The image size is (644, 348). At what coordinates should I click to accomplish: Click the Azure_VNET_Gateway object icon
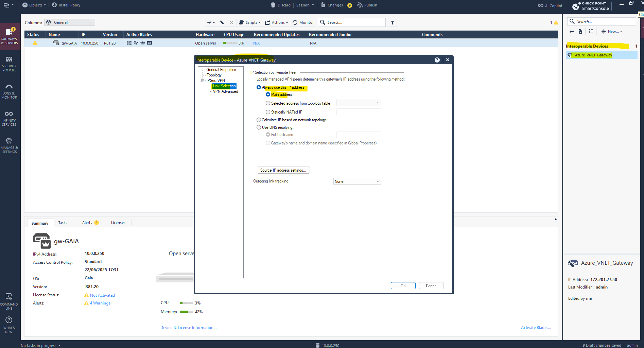click(x=570, y=55)
